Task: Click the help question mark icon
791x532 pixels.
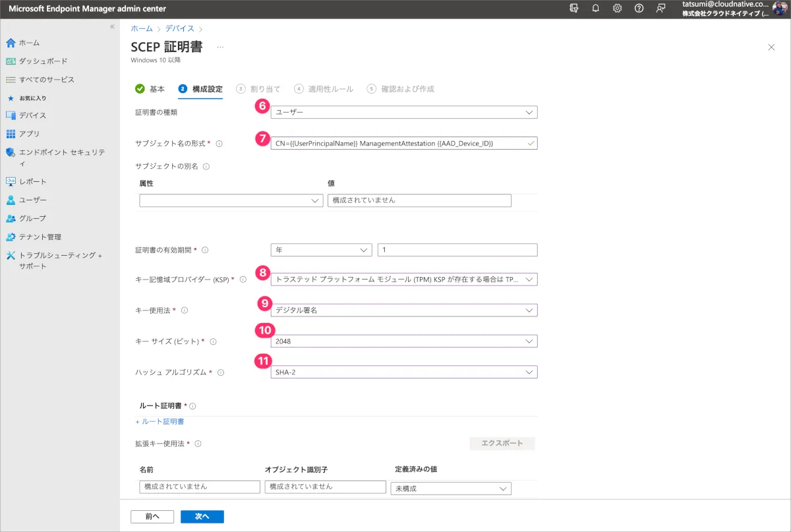Action: coord(639,9)
